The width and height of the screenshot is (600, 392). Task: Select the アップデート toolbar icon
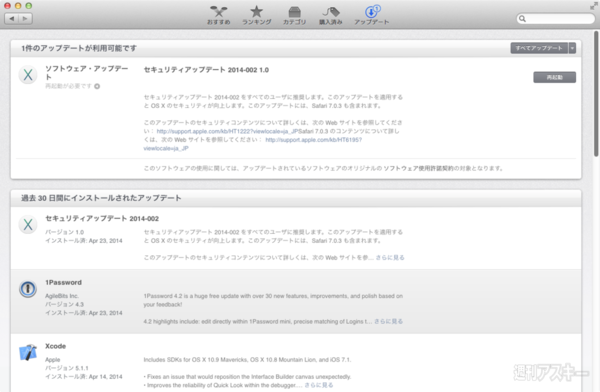[371, 15]
